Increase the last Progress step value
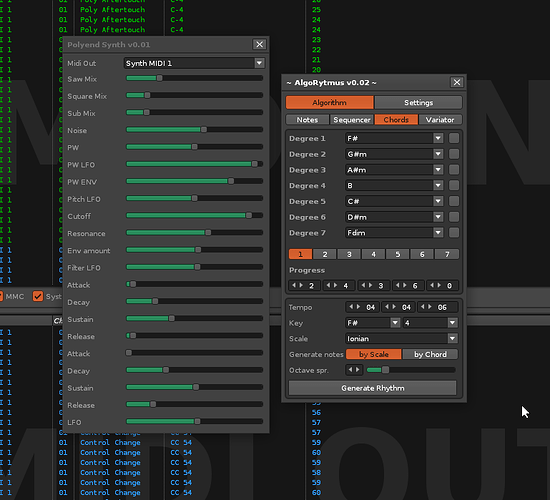 click(x=439, y=285)
